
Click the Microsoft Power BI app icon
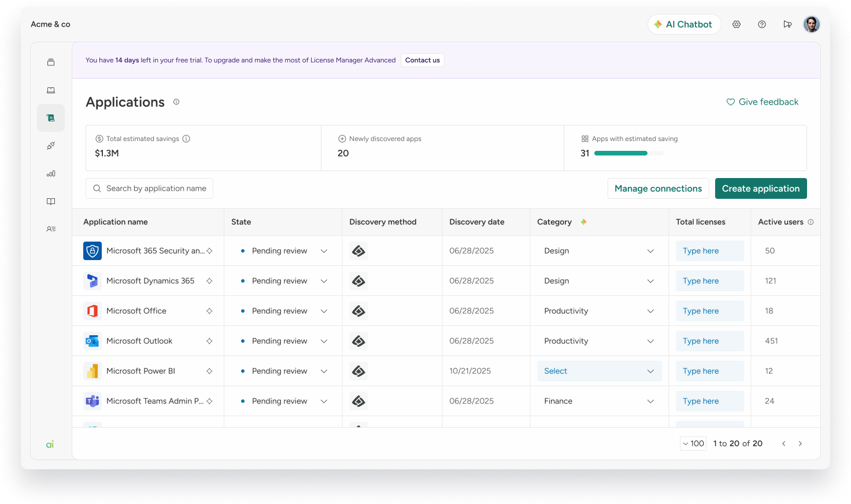pos(92,371)
